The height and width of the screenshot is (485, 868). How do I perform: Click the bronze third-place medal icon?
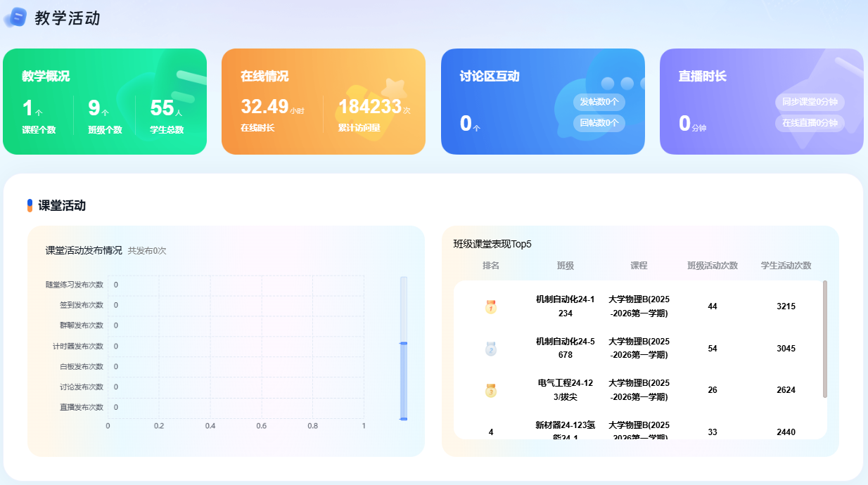coord(491,390)
